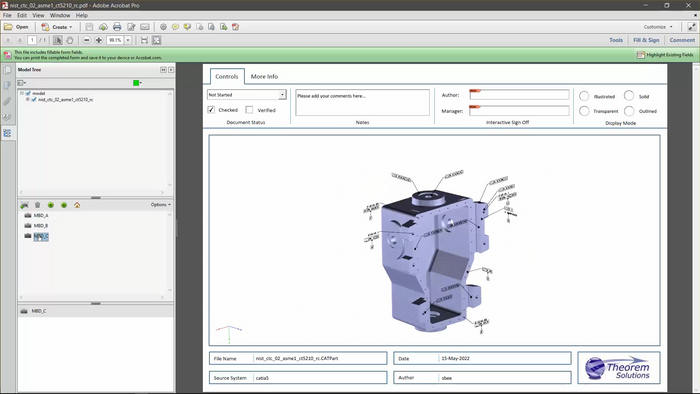
Task: Open the Tools pane
Action: pos(616,40)
